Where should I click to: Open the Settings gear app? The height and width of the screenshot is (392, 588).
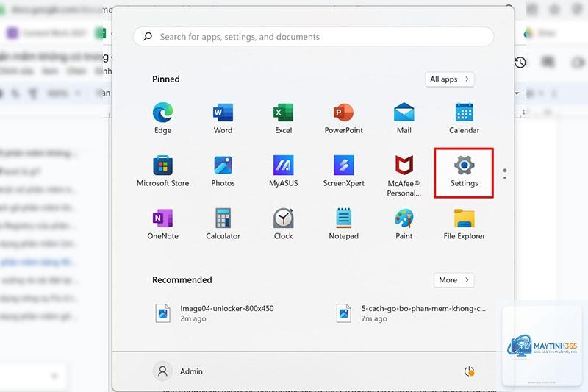465,171
